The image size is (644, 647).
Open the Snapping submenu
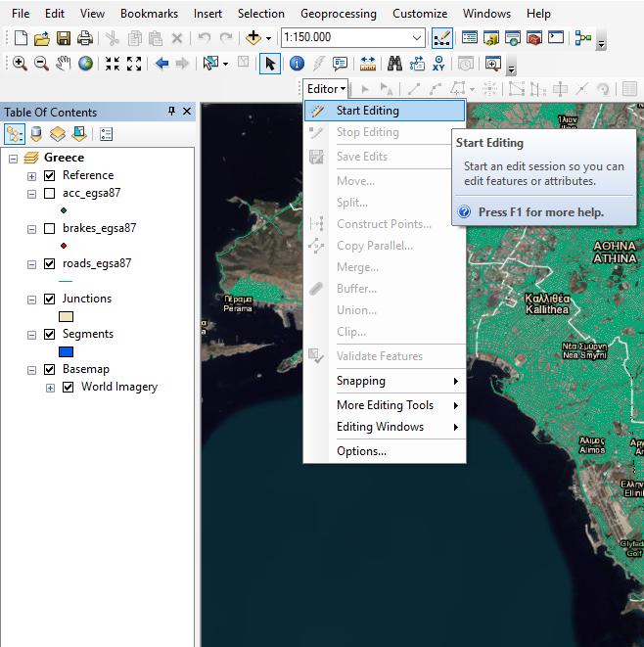[385, 381]
